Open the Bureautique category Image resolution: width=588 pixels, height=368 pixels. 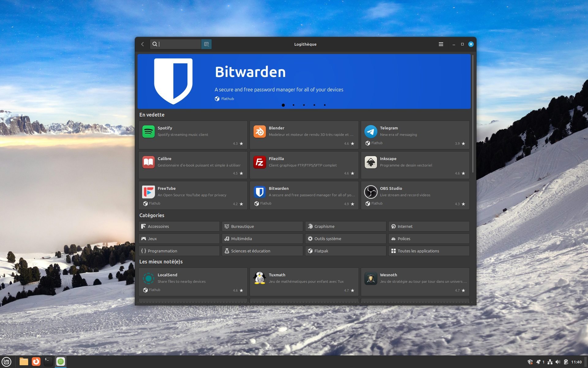pyautogui.click(x=262, y=226)
